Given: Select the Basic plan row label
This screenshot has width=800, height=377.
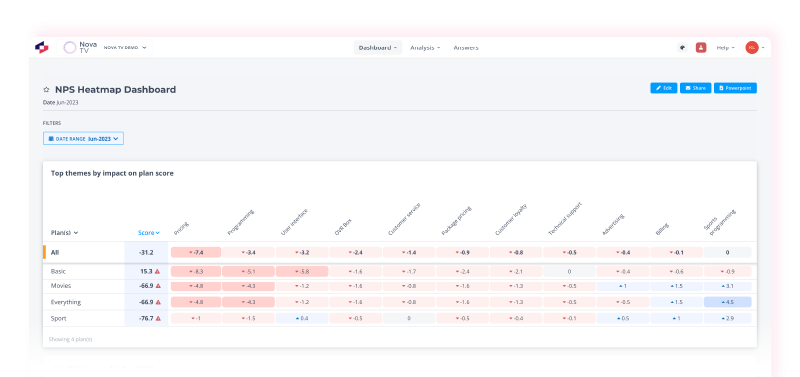Looking at the screenshot, I should [58, 272].
